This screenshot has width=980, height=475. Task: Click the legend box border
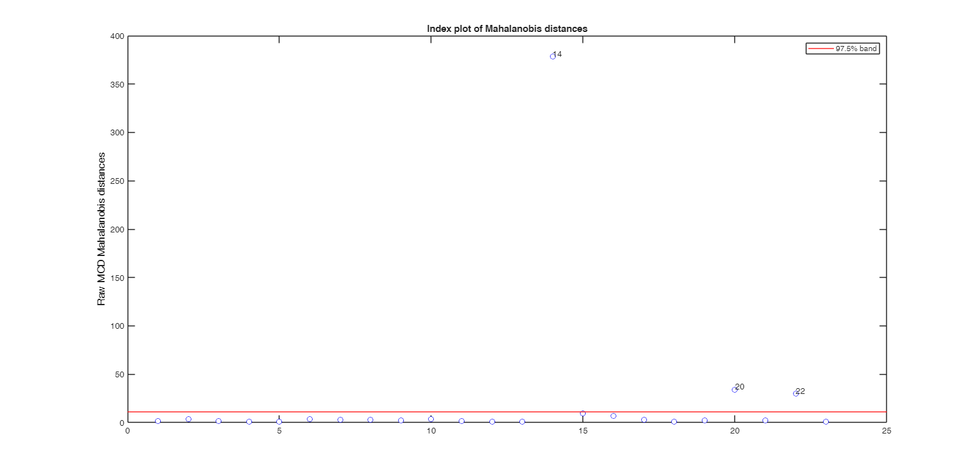pyautogui.click(x=842, y=43)
